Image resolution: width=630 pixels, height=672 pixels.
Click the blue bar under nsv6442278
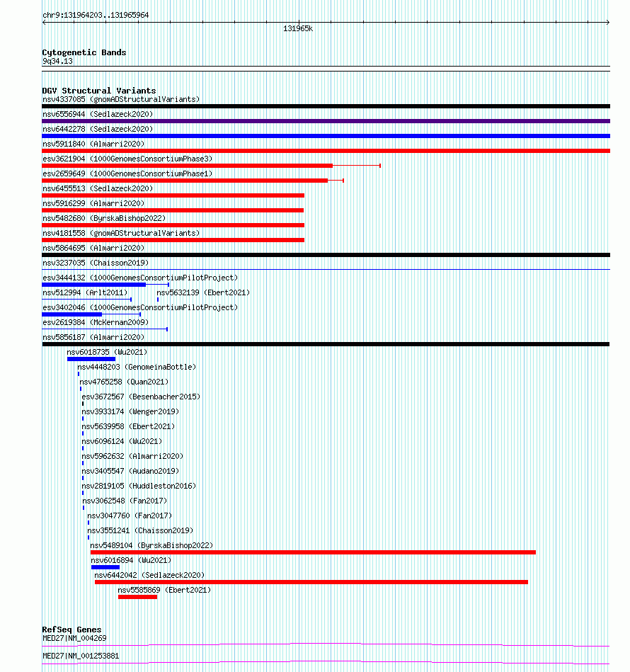tap(326, 136)
